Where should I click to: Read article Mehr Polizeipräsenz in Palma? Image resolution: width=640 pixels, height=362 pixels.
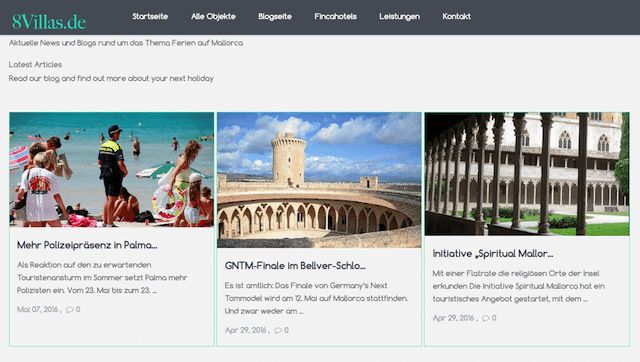[x=87, y=245]
